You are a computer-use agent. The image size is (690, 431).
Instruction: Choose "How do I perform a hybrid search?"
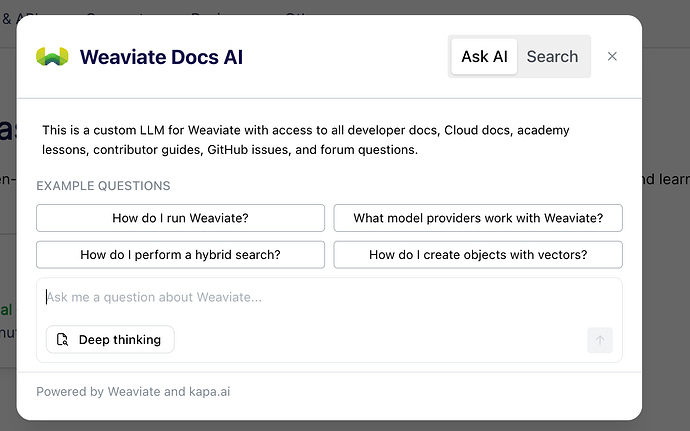tap(180, 255)
